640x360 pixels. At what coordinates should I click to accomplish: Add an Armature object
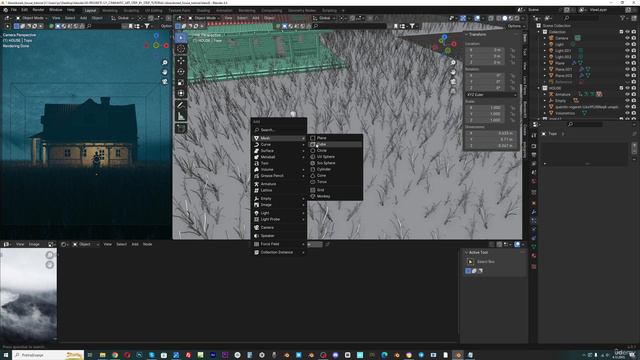279,184
